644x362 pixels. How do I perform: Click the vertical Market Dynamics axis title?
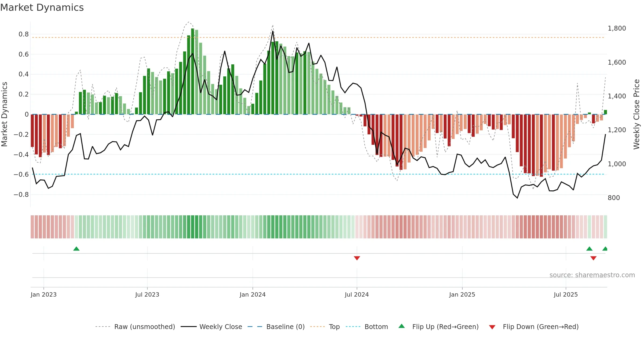click(x=4, y=114)
